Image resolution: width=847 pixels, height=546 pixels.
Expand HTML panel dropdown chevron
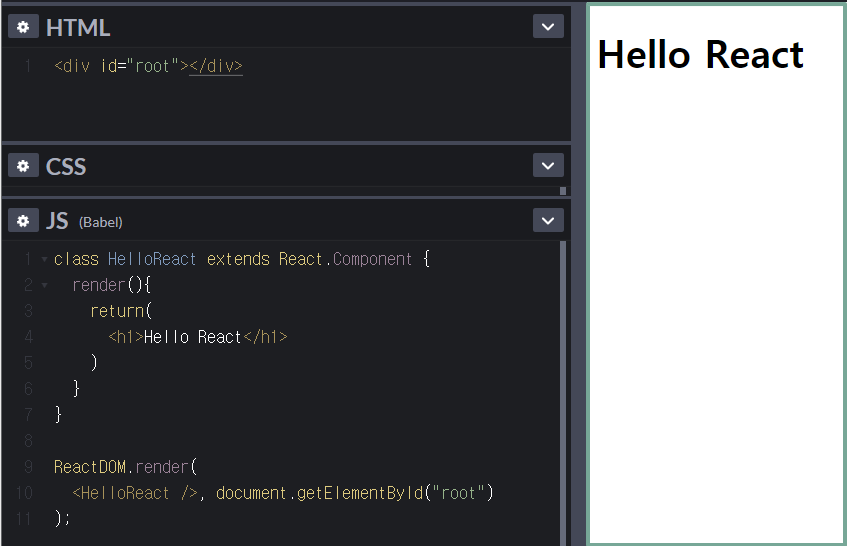pyautogui.click(x=548, y=26)
